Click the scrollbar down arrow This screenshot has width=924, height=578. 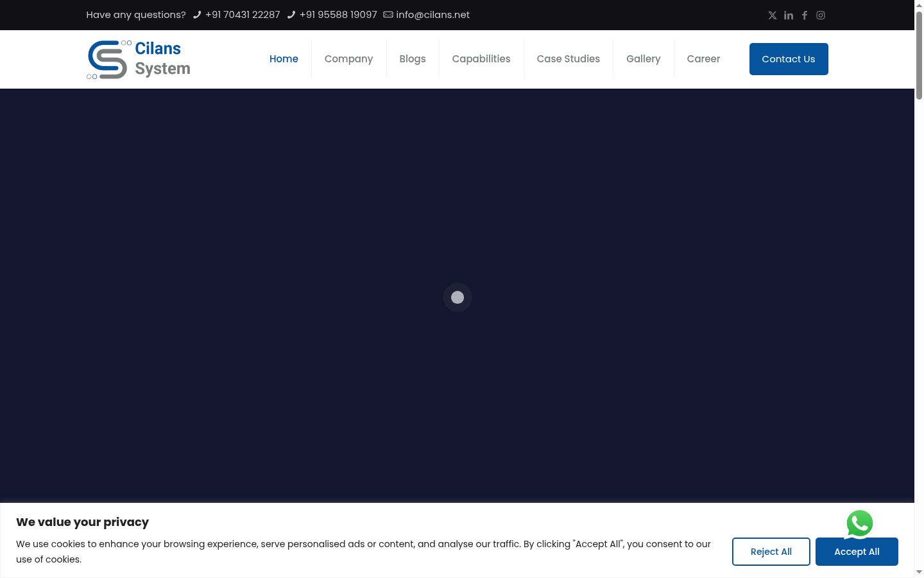(919, 572)
